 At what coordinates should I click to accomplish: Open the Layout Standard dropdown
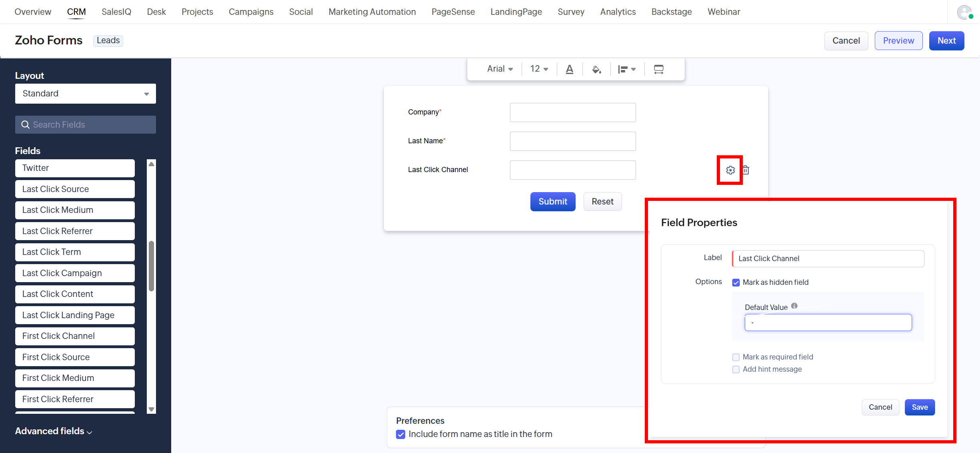86,94
